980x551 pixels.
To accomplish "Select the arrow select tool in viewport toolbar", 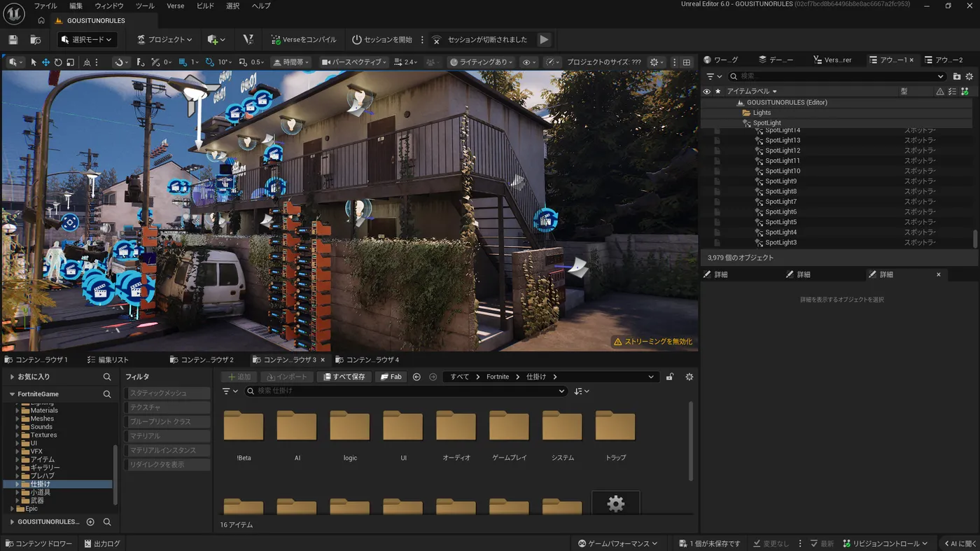I will pyautogui.click(x=34, y=62).
